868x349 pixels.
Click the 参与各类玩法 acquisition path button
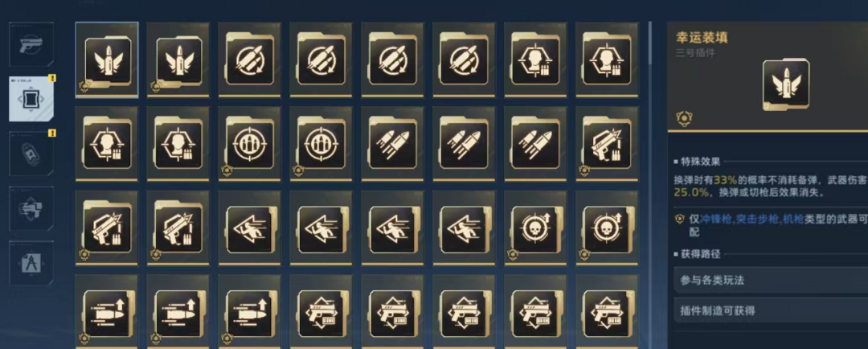click(771, 281)
